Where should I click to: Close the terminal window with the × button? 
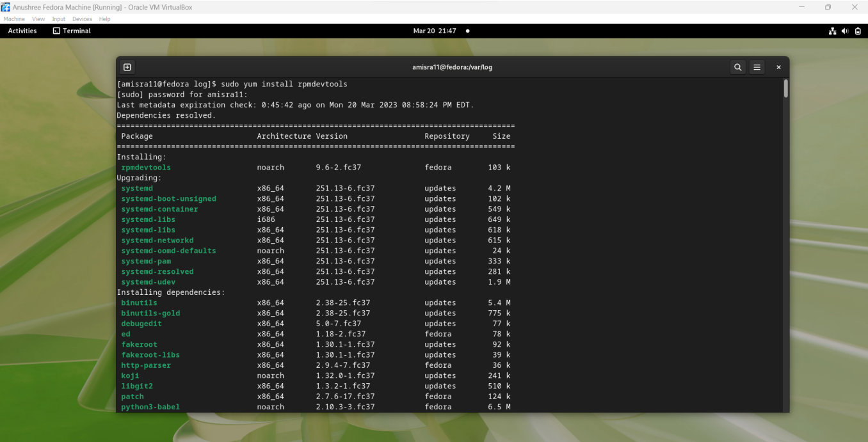778,67
